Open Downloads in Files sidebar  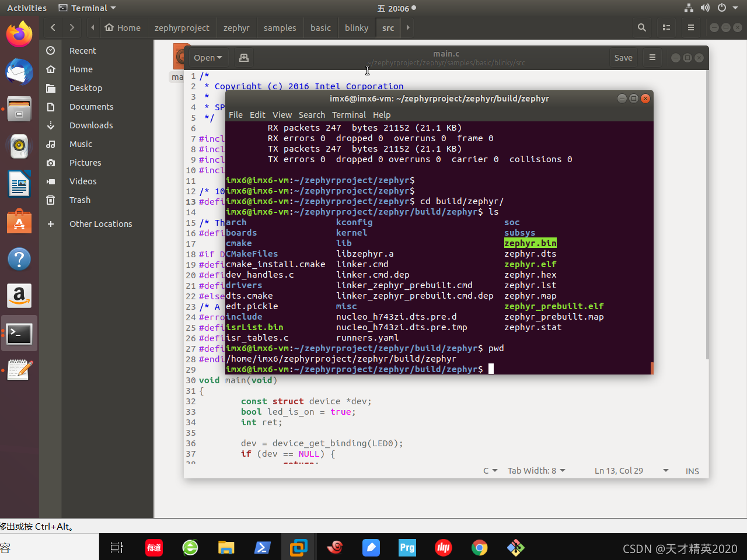[97, 125]
